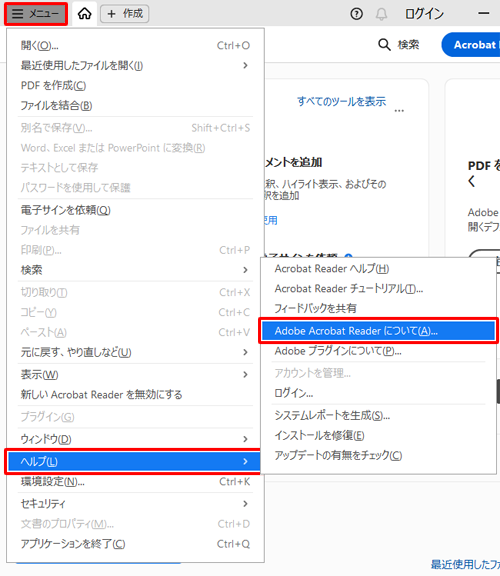This screenshot has width=500, height=576.
Task: Select ログイン... in the help submenu
Action: [378, 393]
